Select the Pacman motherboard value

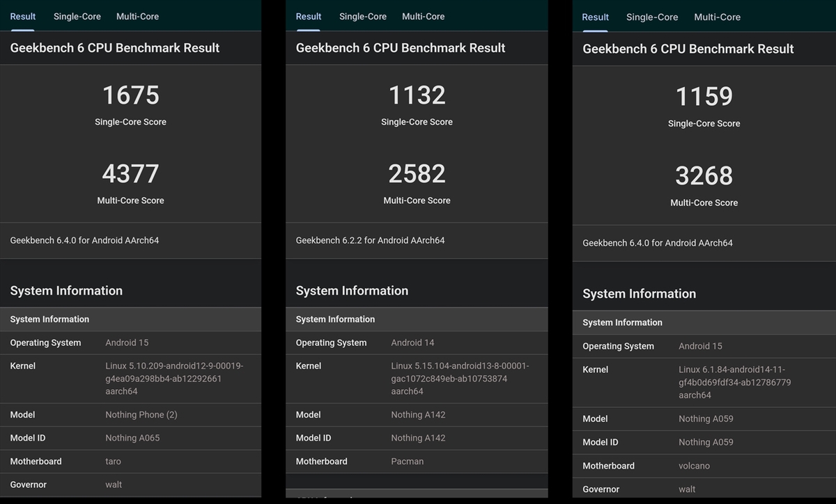point(407,462)
